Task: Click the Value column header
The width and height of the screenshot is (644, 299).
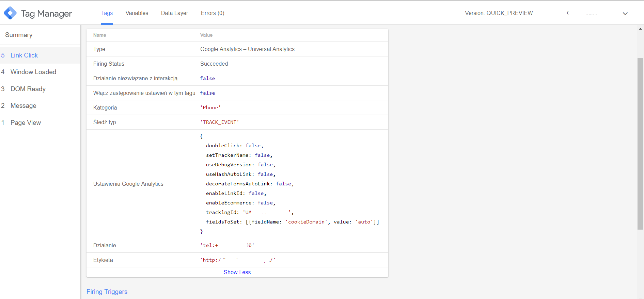Action: click(206, 35)
